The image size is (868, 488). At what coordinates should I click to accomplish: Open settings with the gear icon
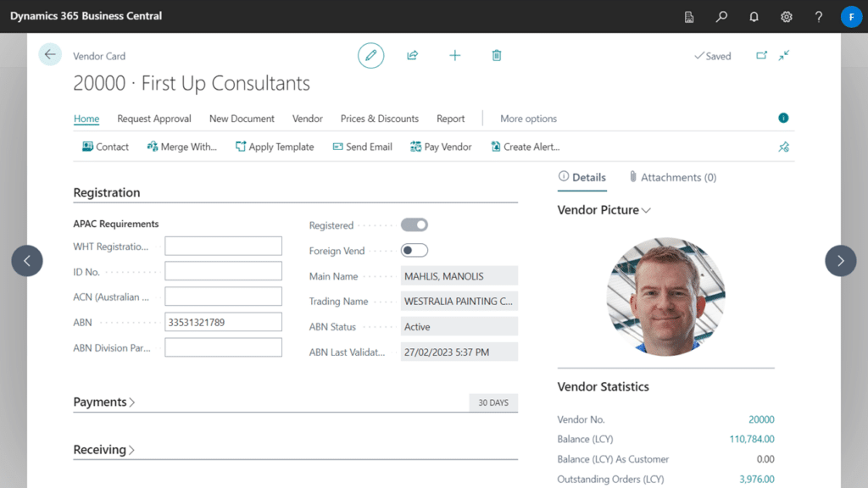[x=786, y=16]
